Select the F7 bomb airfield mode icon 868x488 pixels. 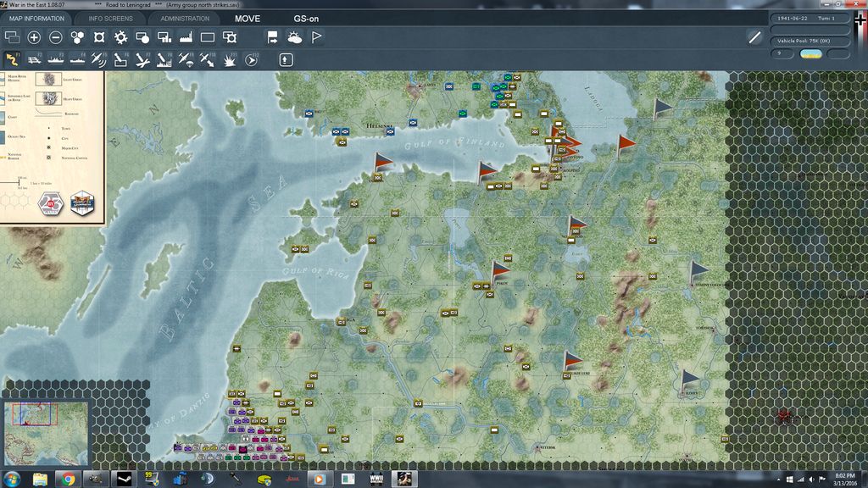(142, 59)
